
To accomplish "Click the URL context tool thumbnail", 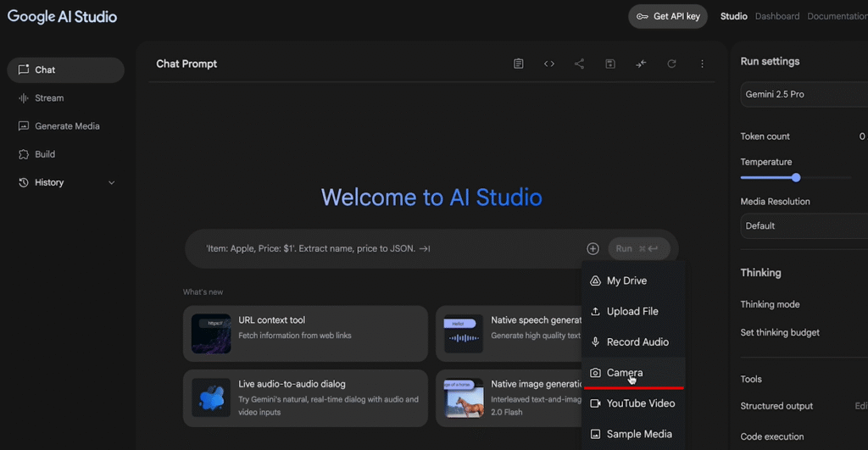I will click(211, 334).
